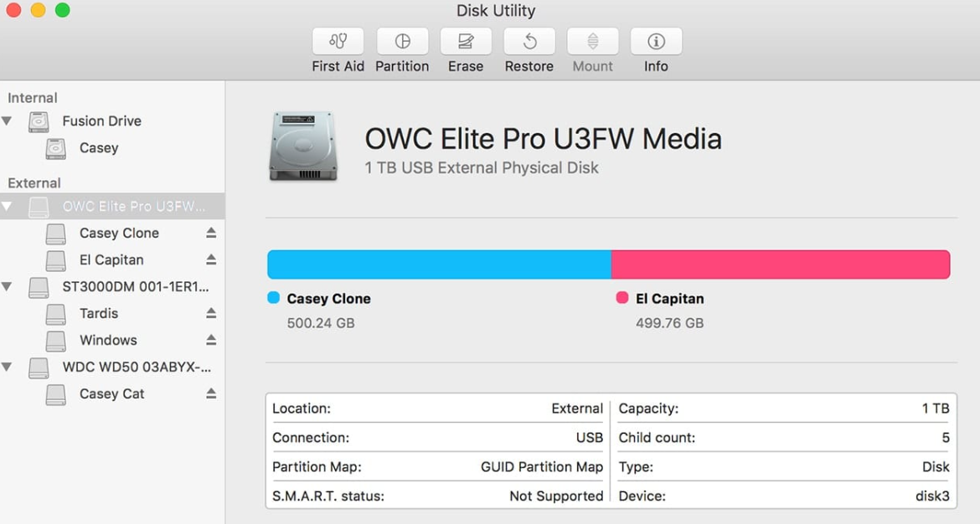Viewport: 980px width, 524px height.
Task: Click the Mount toolbar button
Action: click(x=593, y=41)
